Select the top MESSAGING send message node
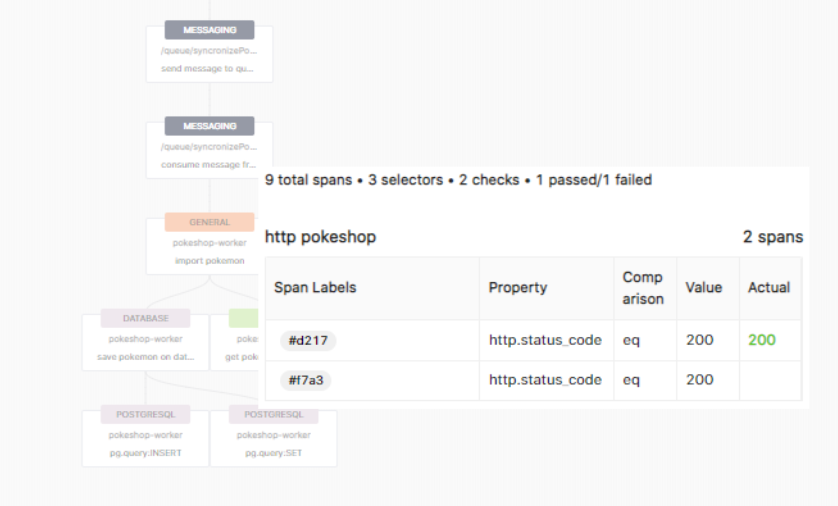The height and width of the screenshot is (506, 838). tap(210, 53)
